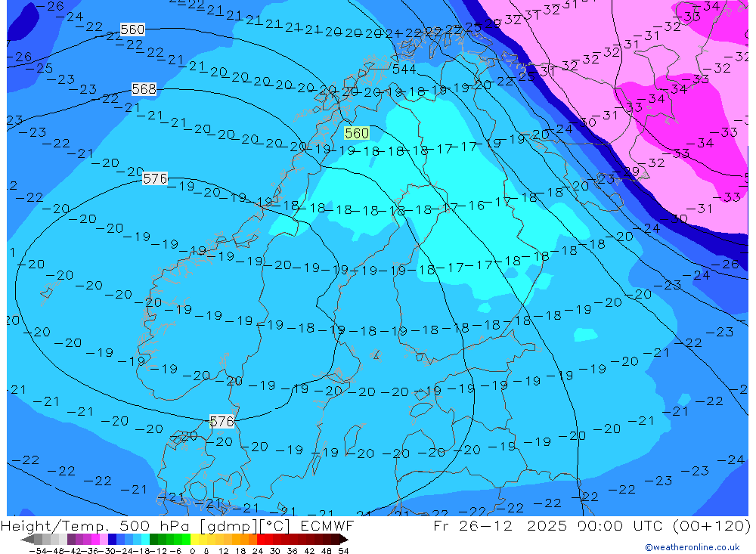Click the -12 legend value
Image resolution: width=756 pixels, height=554 pixels.
click(158, 551)
